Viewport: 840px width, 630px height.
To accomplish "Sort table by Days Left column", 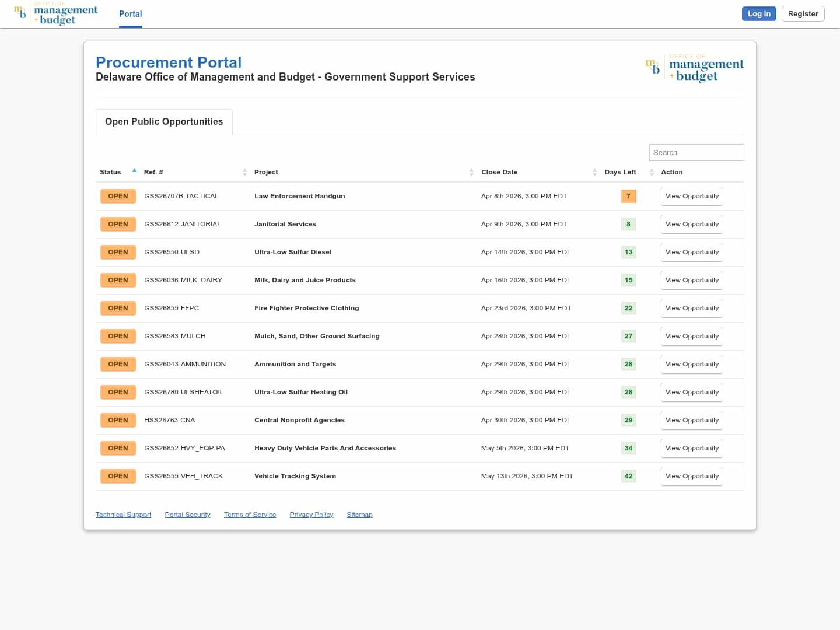I will tap(652, 172).
